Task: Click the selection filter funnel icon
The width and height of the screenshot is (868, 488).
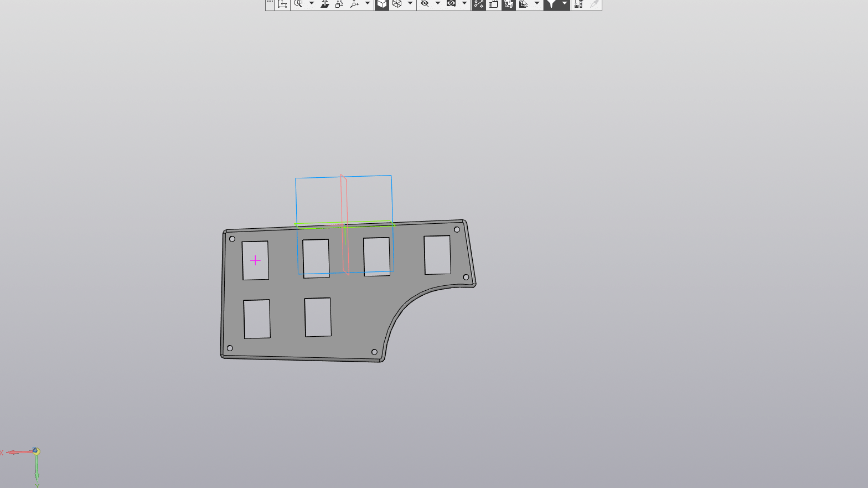Action: click(551, 4)
